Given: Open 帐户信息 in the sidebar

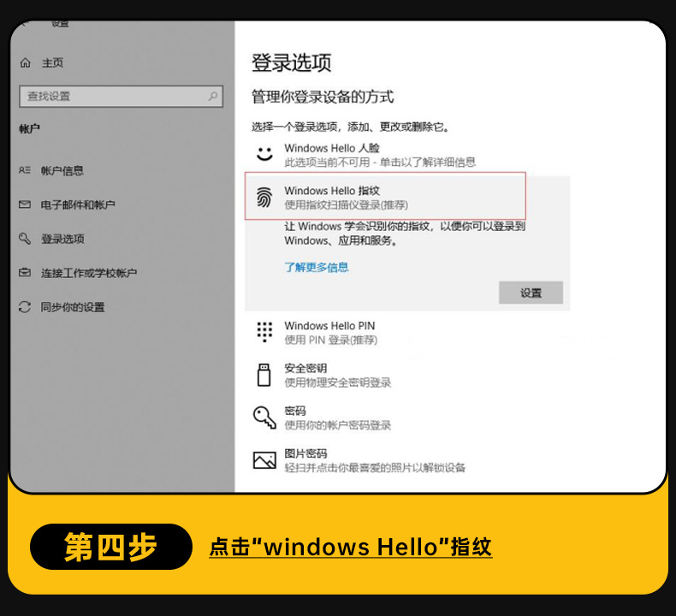Looking at the screenshot, I should pos(62,171).
